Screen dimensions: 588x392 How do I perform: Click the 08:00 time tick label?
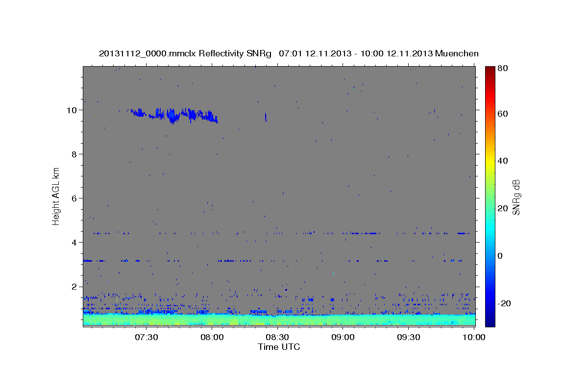tap(212, 337)
